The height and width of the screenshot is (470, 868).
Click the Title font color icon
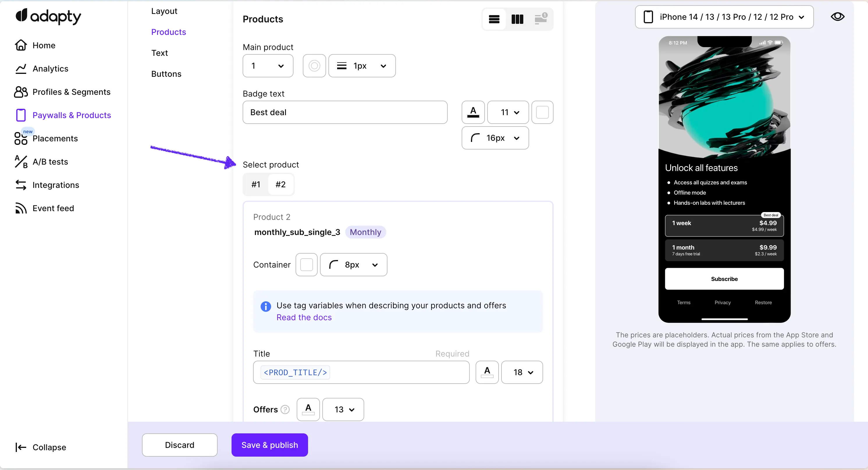pyautogui.click(x=487, y=372)
